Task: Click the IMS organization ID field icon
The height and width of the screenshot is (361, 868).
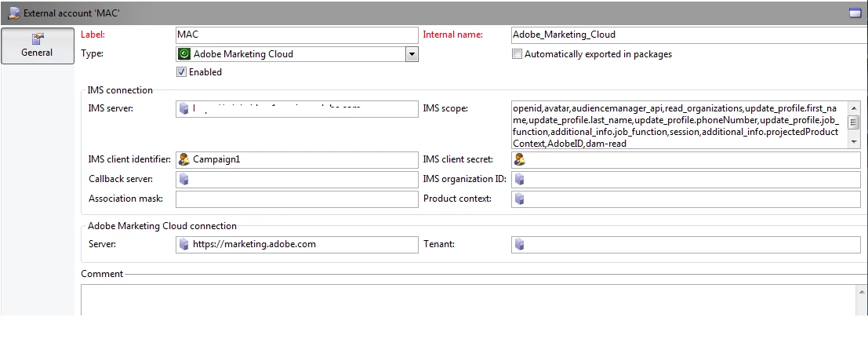Action: 519,180
